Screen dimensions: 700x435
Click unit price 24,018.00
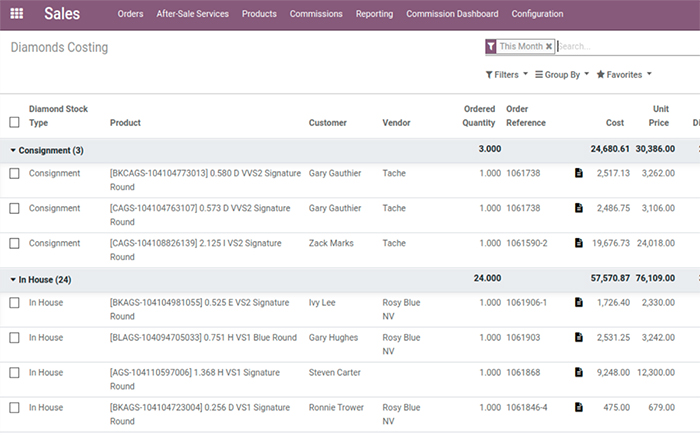[x=656, y=243]
